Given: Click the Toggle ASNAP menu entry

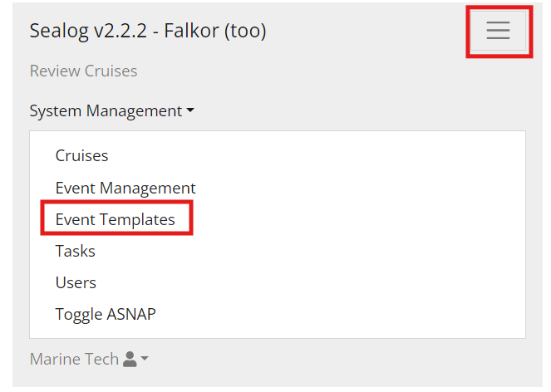Looking at the screenshot, I should click(x=106, y=314).
